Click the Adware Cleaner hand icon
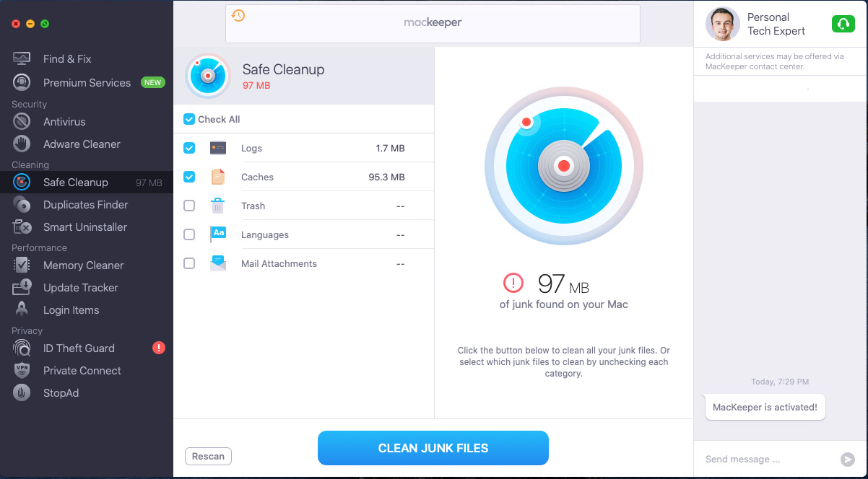 (22, 144)
